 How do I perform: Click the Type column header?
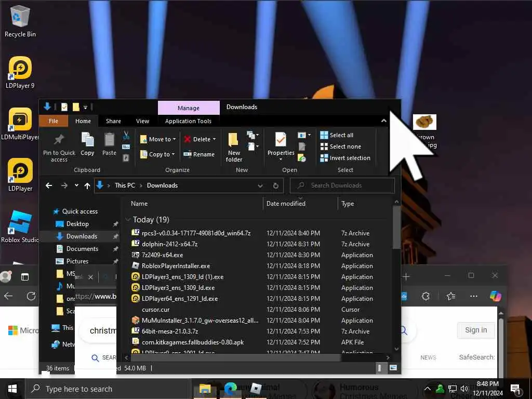348,204
